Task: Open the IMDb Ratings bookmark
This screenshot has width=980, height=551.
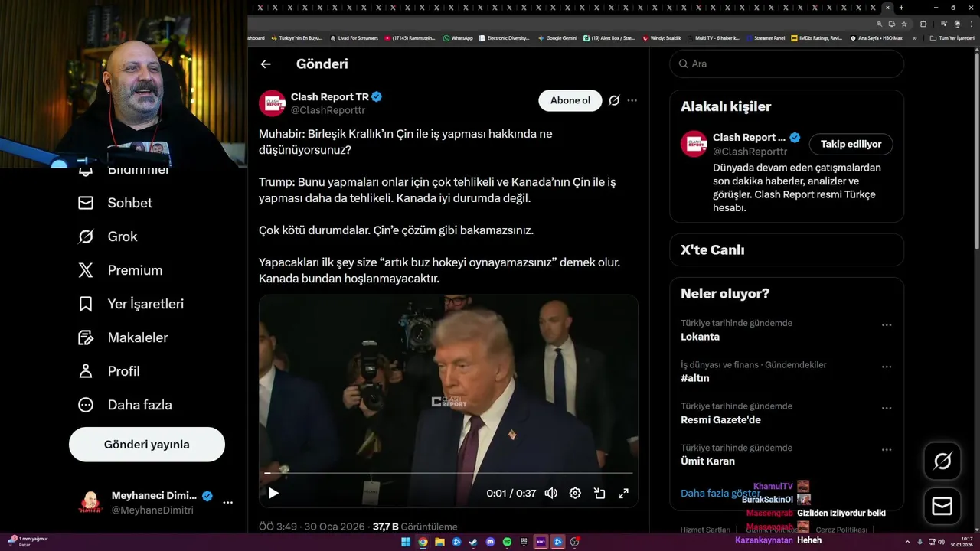Action: pos(817,37)
